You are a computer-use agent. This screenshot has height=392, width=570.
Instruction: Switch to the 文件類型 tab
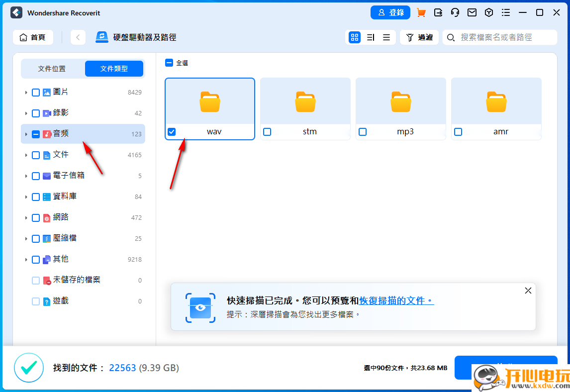(114, 68)
